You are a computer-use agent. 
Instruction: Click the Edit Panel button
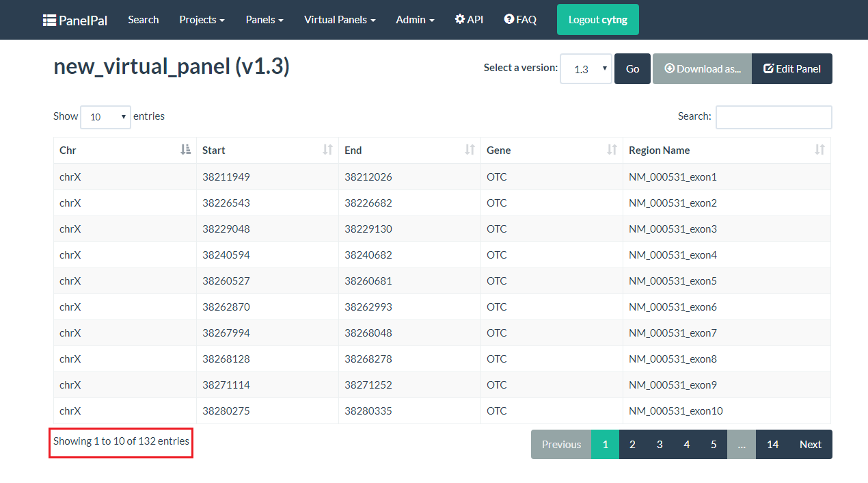(x=792, y=69)
